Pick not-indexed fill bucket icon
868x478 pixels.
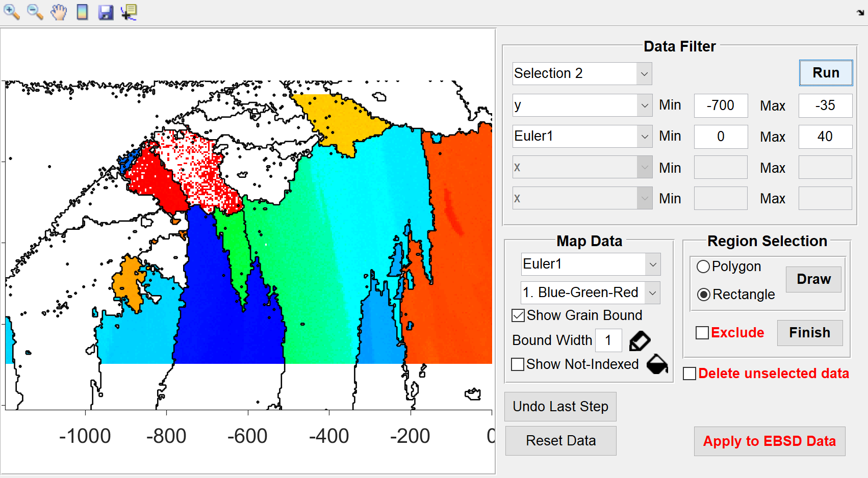pyautogui.click(x=657, y=364)
